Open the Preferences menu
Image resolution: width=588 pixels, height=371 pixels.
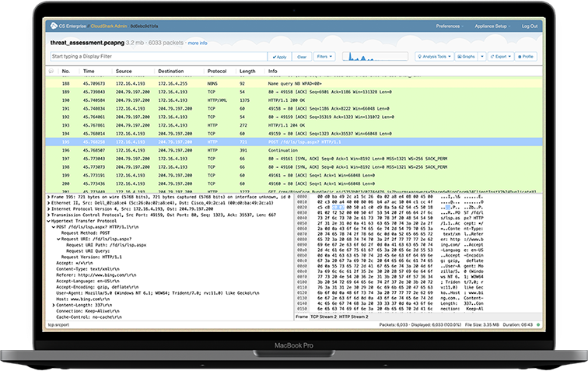pyautogui.click(x=450, y=26)
